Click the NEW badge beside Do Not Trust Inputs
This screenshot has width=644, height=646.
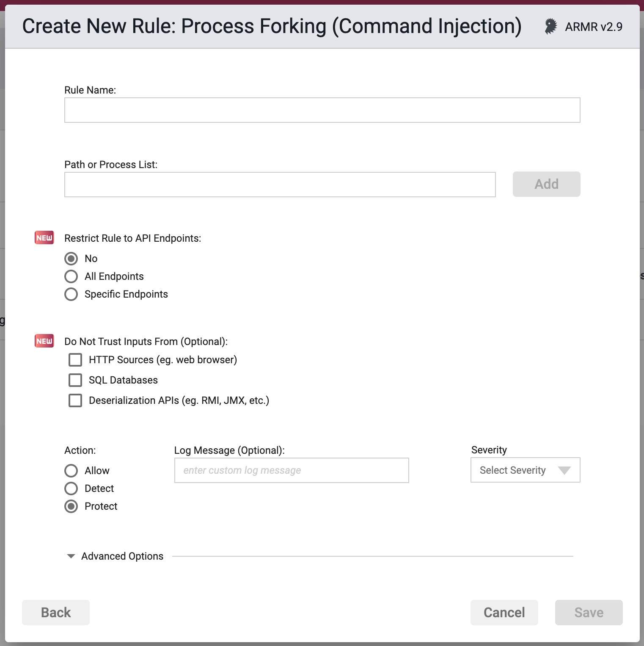(44, 341)
